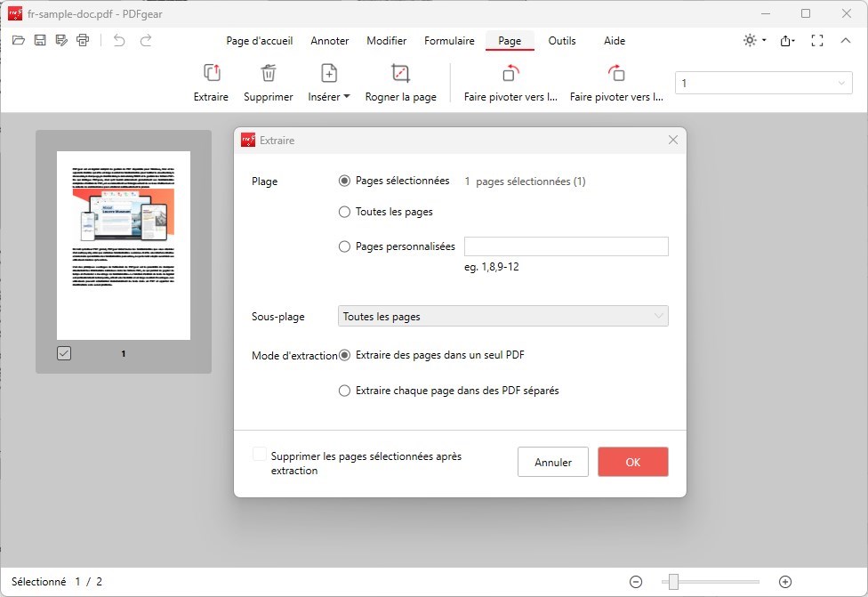Collapse the ribbon with the chevron
The image size is (868, 597).
pyautogui.click(x=846, y=40)
